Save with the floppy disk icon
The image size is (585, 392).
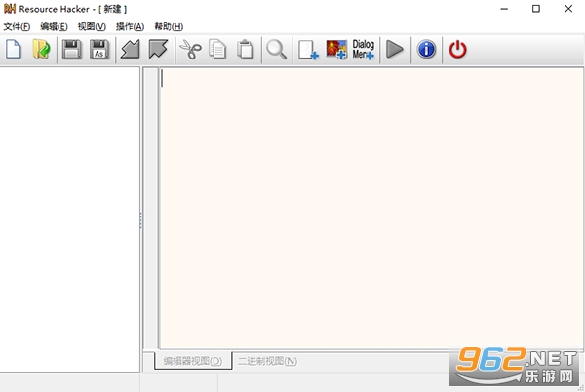pyautogui.click(x=71, y=49)
